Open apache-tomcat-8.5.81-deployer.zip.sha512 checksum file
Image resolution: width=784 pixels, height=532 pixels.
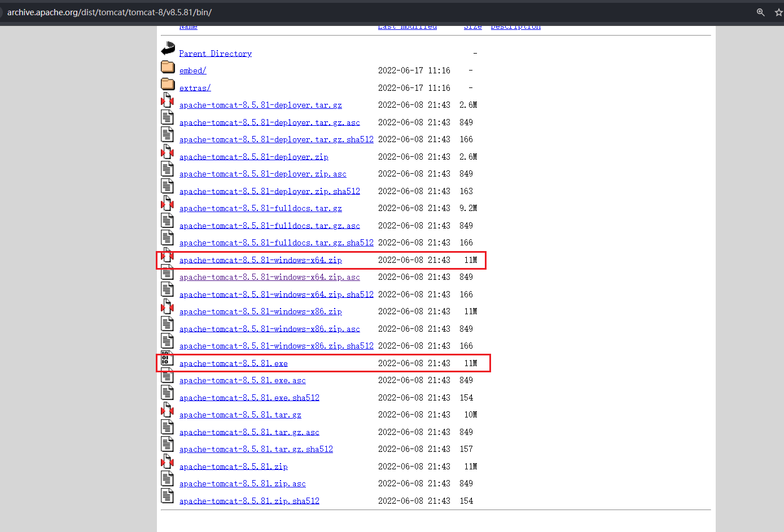tap(269, 191)
